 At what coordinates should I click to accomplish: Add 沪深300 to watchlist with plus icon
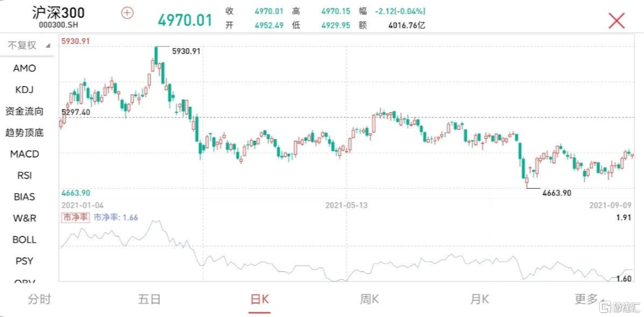[127, 13]
